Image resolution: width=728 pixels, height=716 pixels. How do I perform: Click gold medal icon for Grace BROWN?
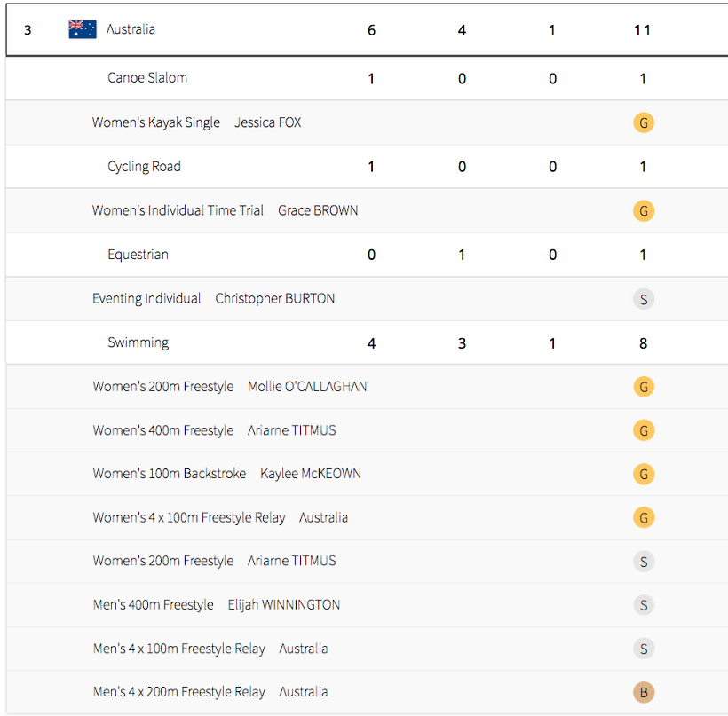click(x=644, y=211)
